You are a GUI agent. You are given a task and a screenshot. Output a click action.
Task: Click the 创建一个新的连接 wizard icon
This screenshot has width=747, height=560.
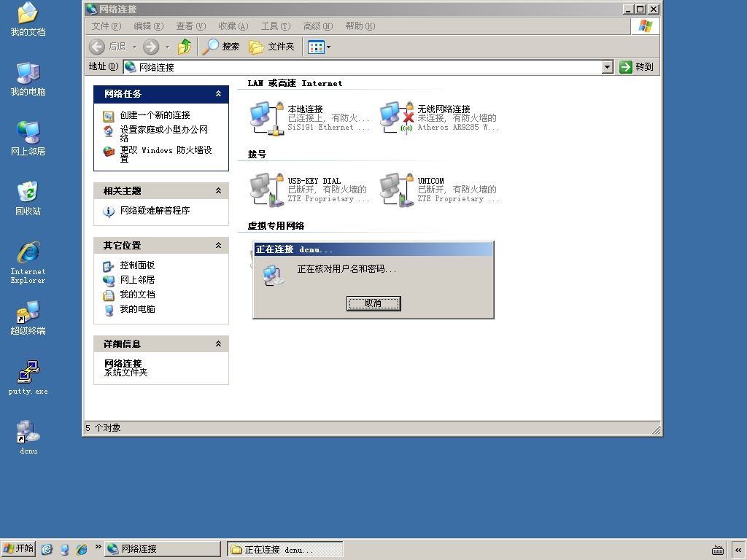point(109,116)
